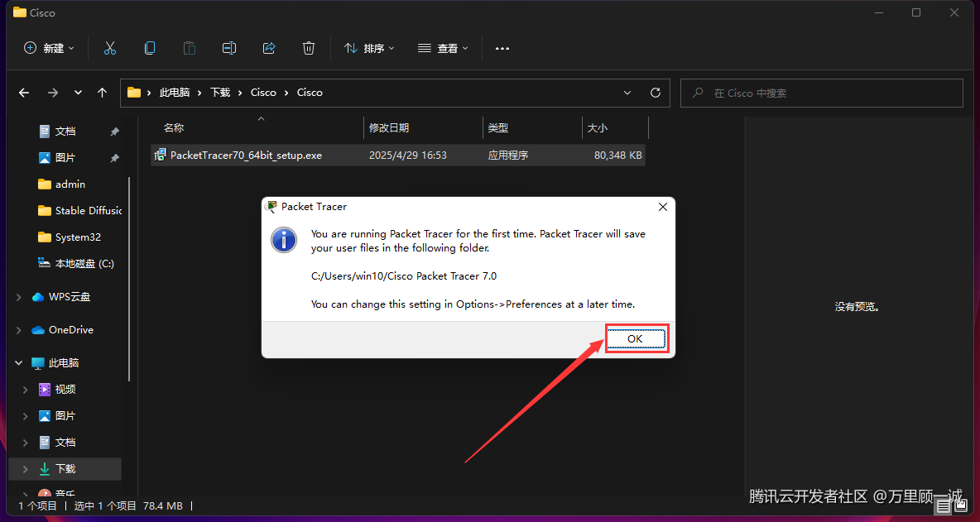Expand the WPS云盘 tree node
980x522 pixels.
click(19, 297)
